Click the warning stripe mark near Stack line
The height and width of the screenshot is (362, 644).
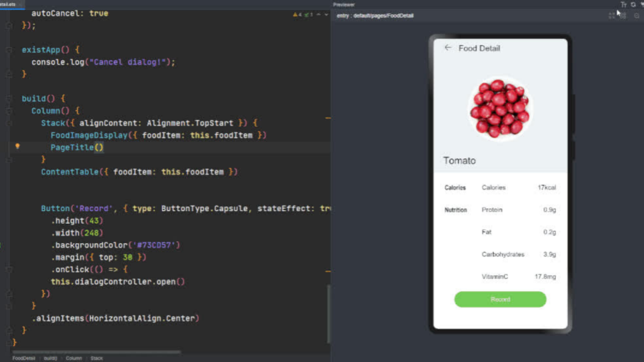pyautogui.click(x=328, y=118)
